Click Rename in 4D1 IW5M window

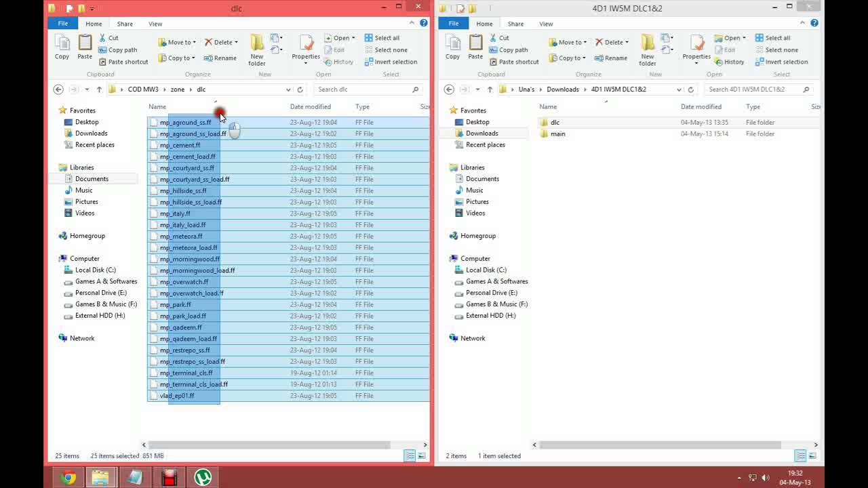point(611,58)
